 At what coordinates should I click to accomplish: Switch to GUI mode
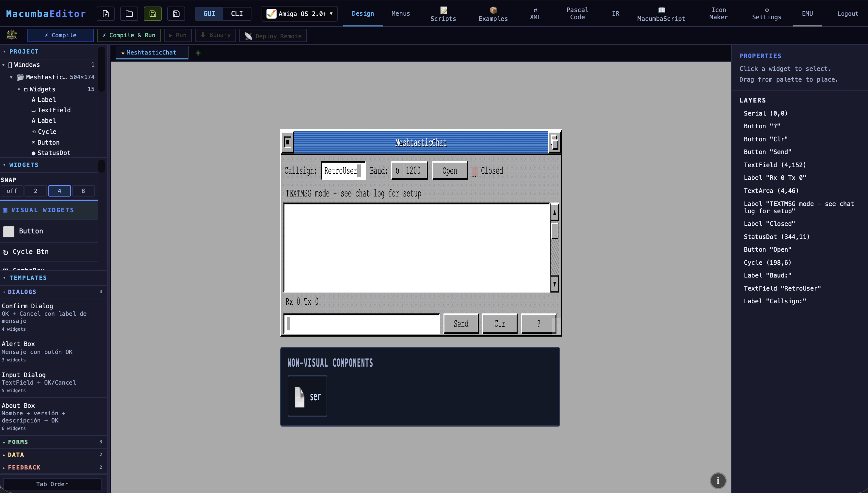[x=209, y=13]
